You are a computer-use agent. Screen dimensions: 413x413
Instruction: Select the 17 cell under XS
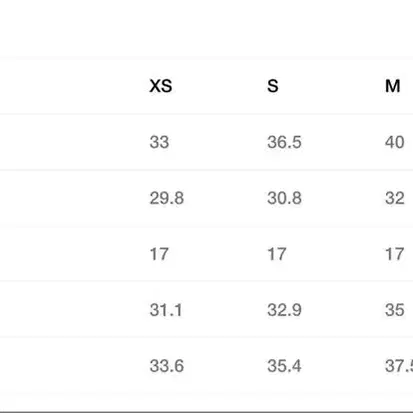pos(159,254)
